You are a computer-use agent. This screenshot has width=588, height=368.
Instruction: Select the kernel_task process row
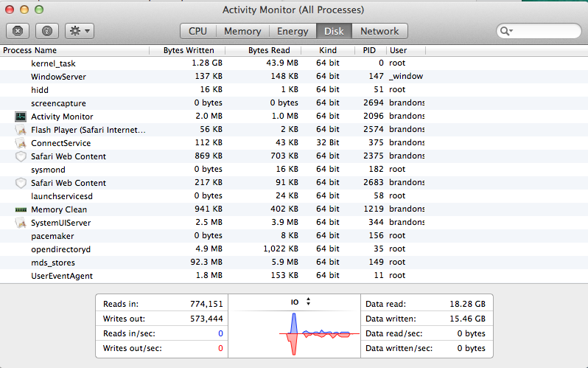click(294, 63)
